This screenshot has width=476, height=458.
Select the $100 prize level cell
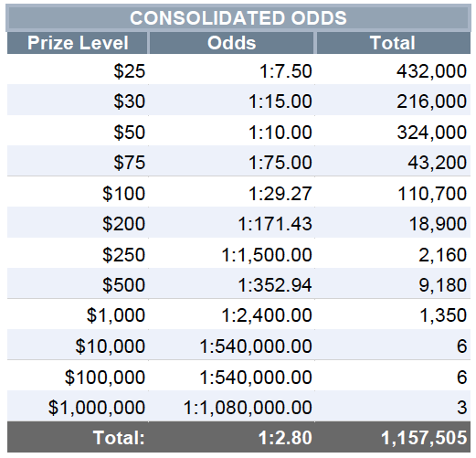(78, 192)
